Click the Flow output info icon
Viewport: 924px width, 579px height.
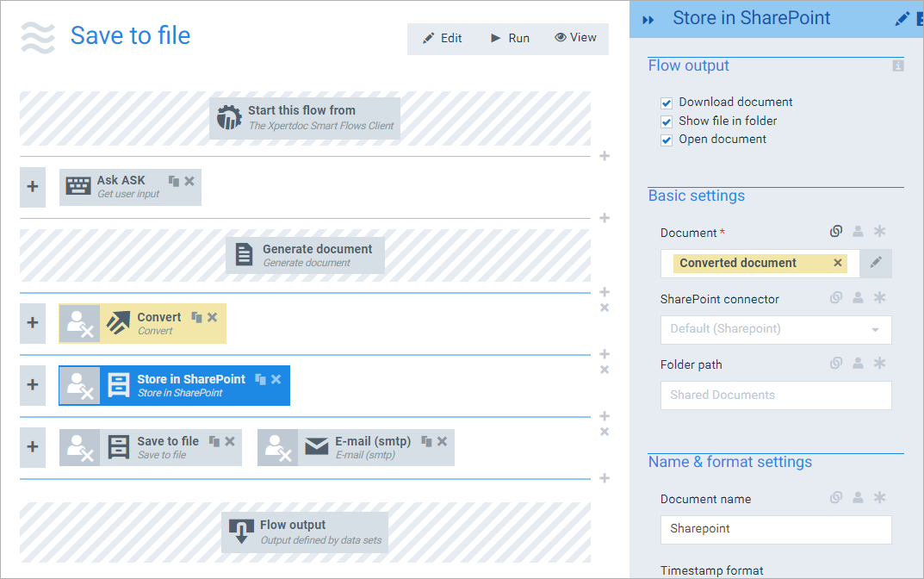click(897, 65)
